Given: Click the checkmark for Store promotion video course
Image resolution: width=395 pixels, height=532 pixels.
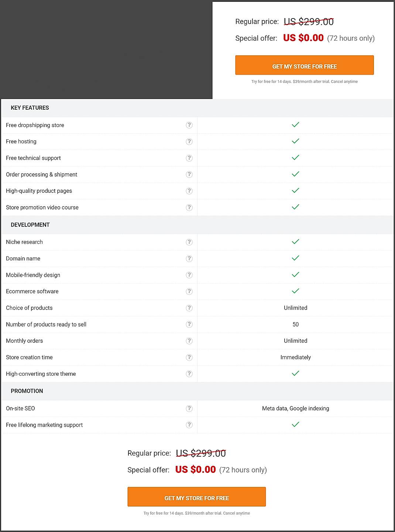Looking at the screenshot, I should pyautogui.click(x=295, y=207).
